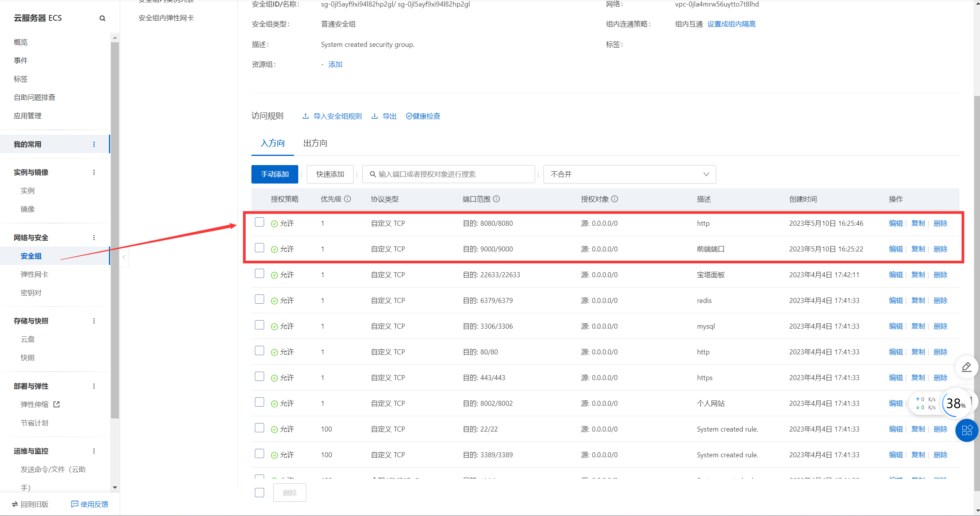Open 云盘 in the sidebar
This screenshot has width=980, height=516.
click(28, 339)
